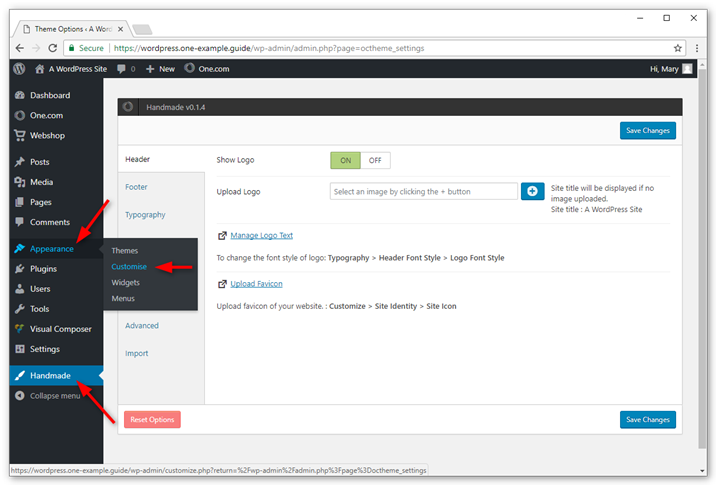Open Chrome three-dot menu
716x485 pixels.
tap(697, 48)
